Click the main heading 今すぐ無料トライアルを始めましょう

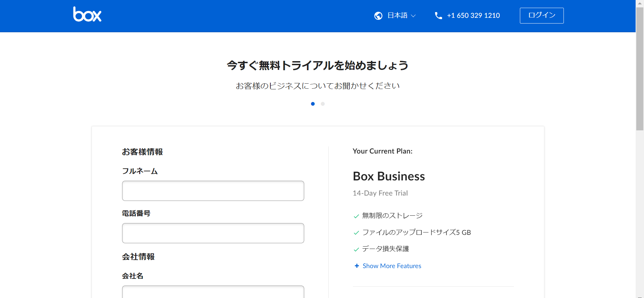click(317, 65)
